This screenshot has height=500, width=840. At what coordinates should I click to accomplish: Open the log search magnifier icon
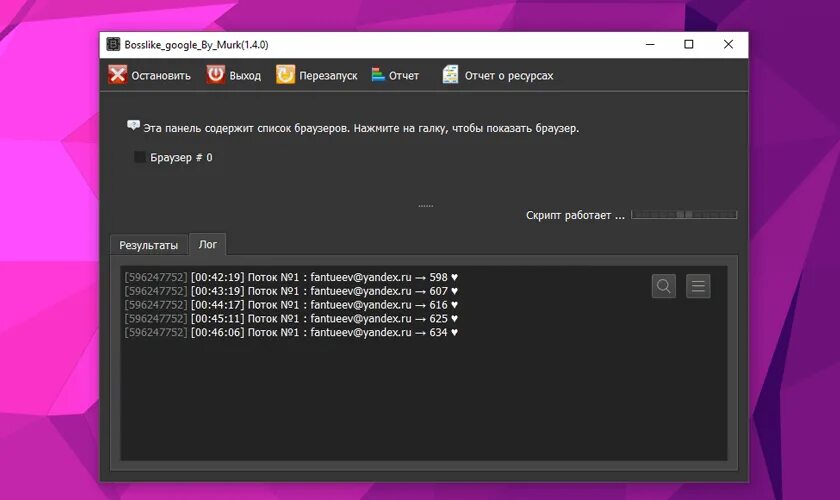point(663,286)
